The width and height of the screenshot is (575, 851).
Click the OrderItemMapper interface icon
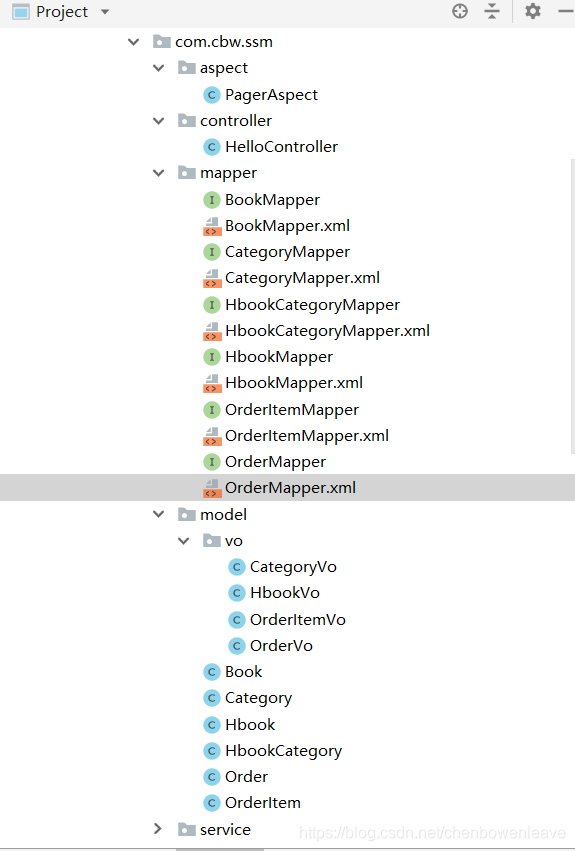pyautogui.click(x=211, y=410)
